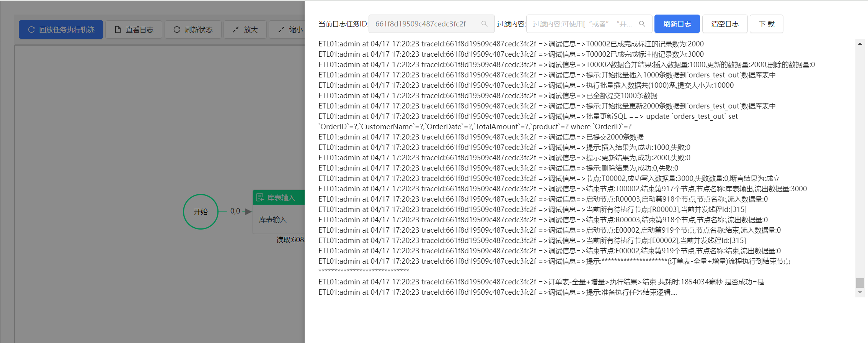Click the 读取:608 count label
868x343 pixels.
click(x=290, y=240)
